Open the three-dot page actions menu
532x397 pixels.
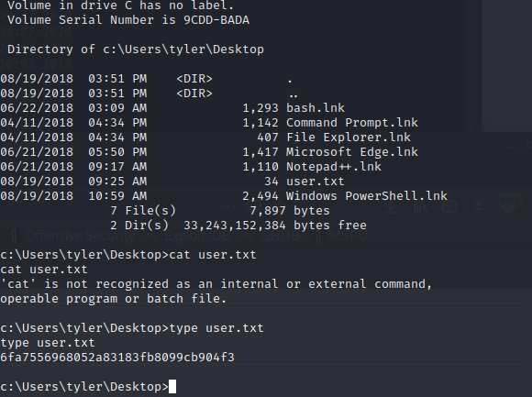(x=228, y=205)
